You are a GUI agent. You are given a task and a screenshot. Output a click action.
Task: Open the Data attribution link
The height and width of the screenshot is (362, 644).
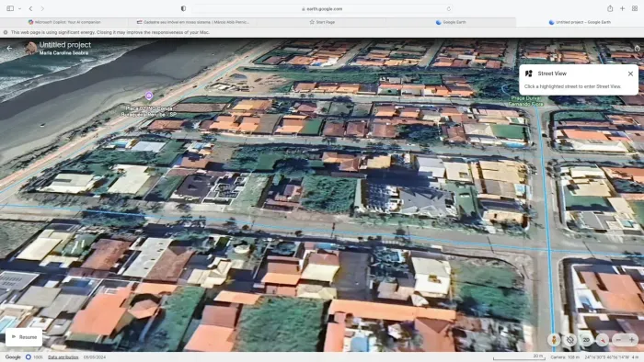[63, 357]
